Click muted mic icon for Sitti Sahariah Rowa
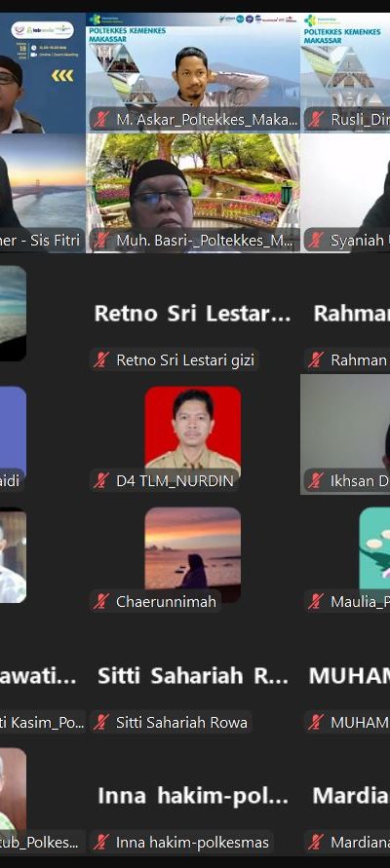 tap(100, 723)
